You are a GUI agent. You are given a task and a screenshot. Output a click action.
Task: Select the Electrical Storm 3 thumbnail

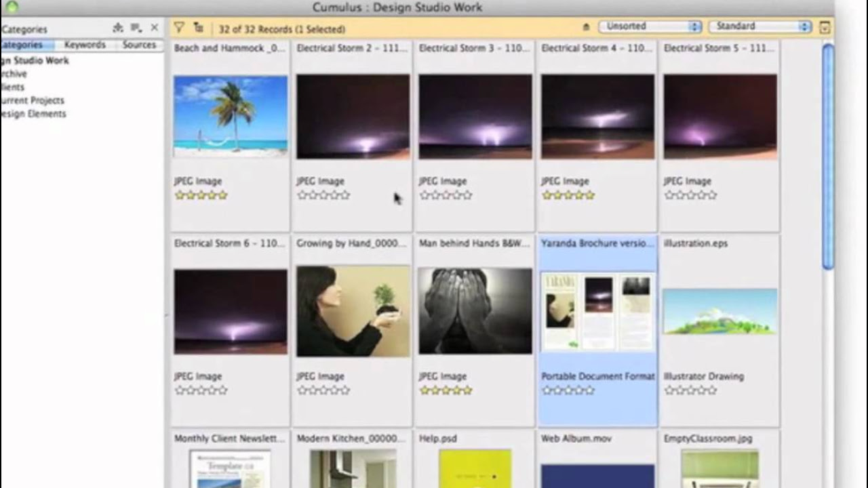point(475,117)
